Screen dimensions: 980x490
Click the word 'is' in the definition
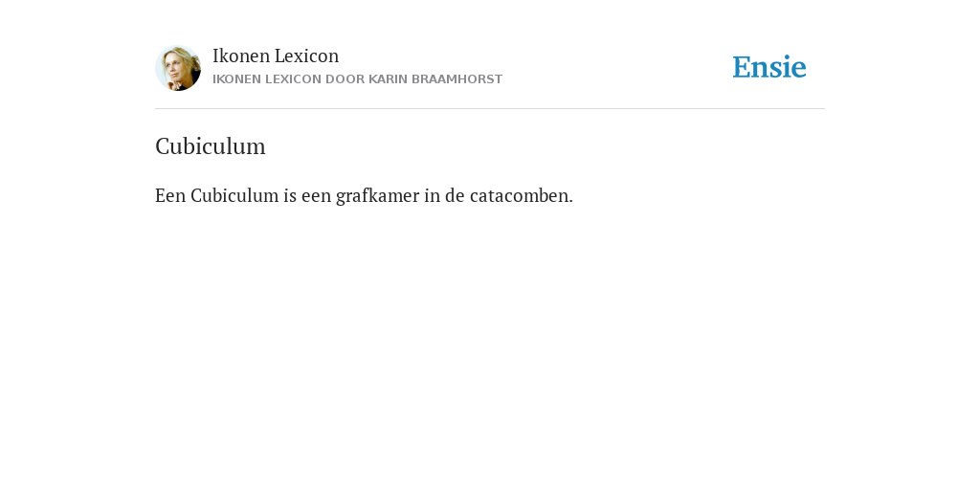(x=290, y=195)
